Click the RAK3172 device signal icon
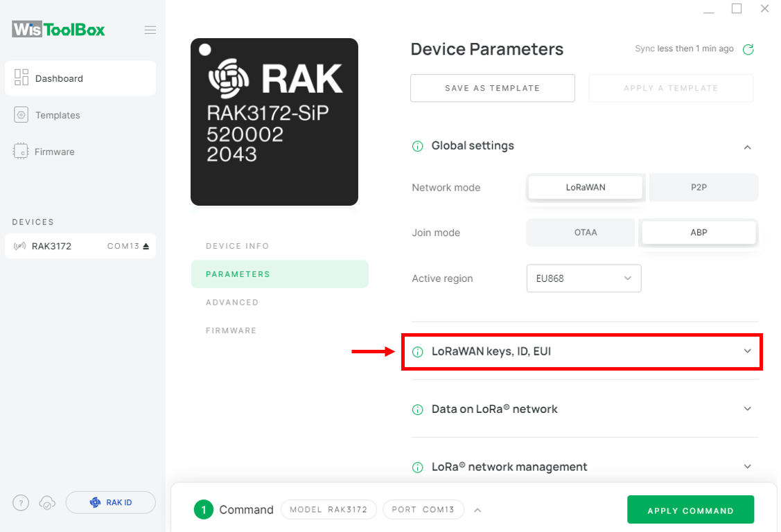This screenshot has width=781, height=532. pos(19,246)
